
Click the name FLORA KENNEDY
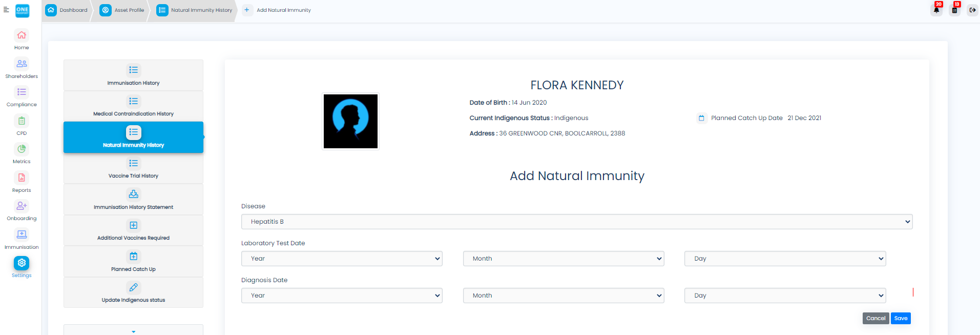577,85
